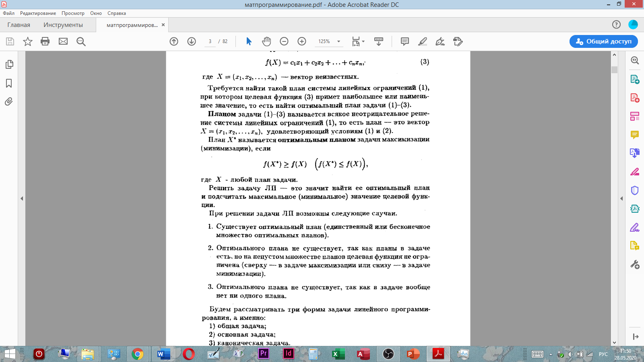The height and width of the screenshot is (362, 644).
Task: Collapse the right tools pane arrow
Action: coord(621,198)
